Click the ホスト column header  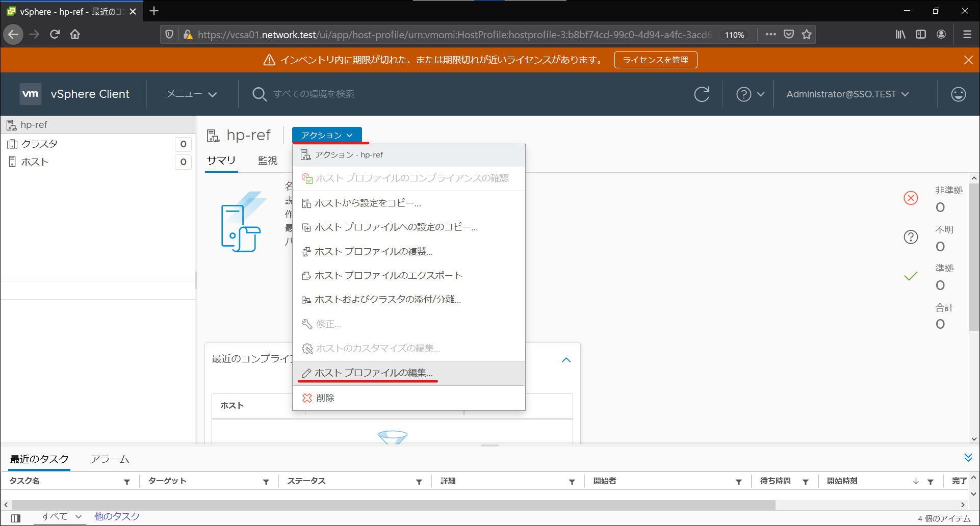coord(232,406)
